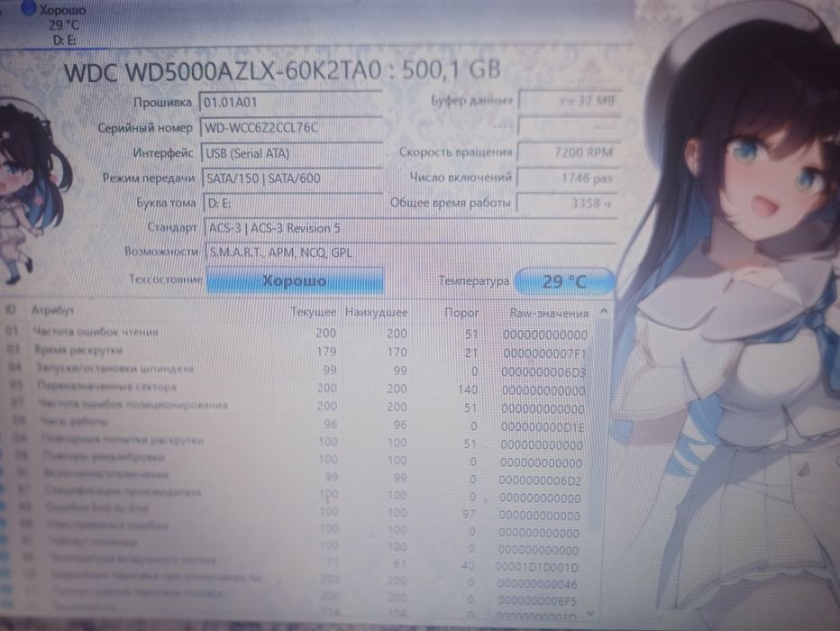Click the Атрибут column header
840x631 pixels.
tap(52, 309)
